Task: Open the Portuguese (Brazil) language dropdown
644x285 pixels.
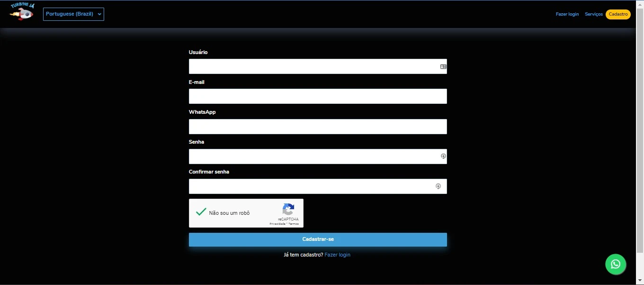Action: 73,14
